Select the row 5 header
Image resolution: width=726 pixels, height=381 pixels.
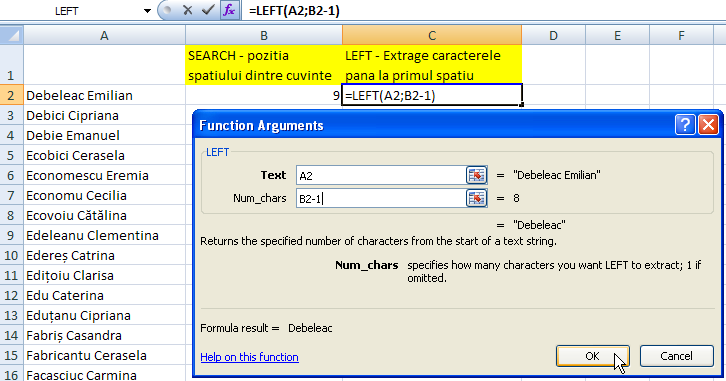(12, 155)
